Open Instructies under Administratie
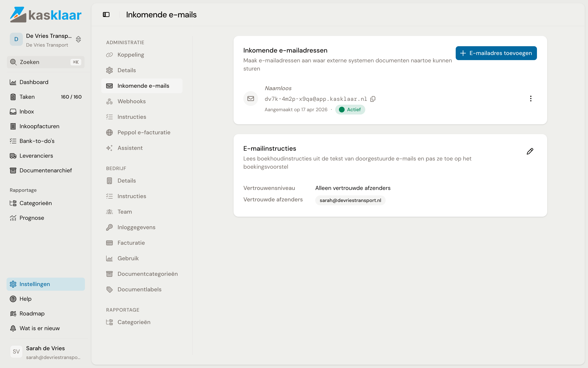The image size is (588, 368). [x=142, y=117]
